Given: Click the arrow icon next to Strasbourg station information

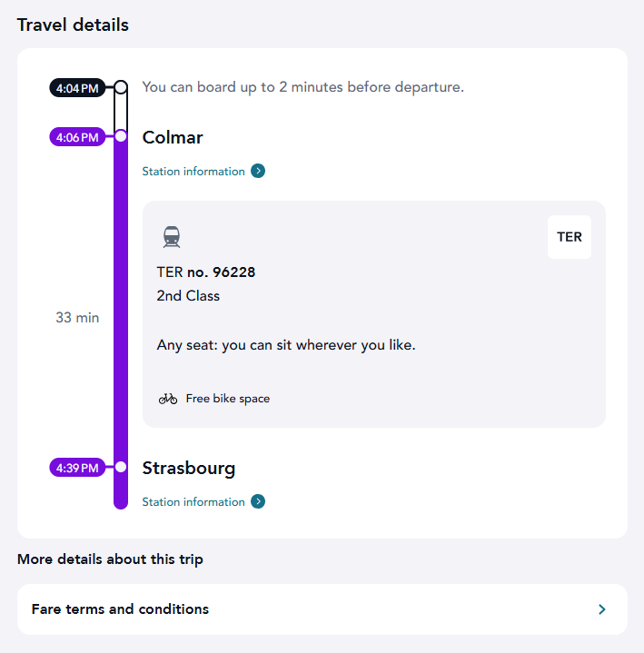Looking at the screenshot, I should click(x=258, y=501).
